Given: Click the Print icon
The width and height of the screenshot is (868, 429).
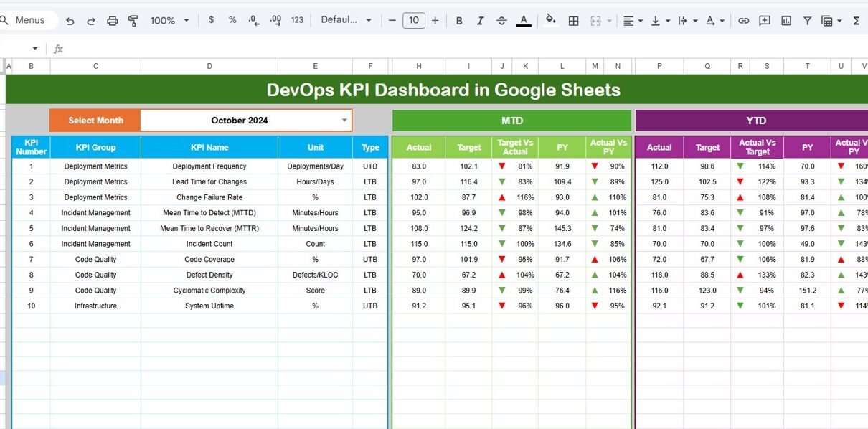Looking at the screenshot, I should (112, 21).
